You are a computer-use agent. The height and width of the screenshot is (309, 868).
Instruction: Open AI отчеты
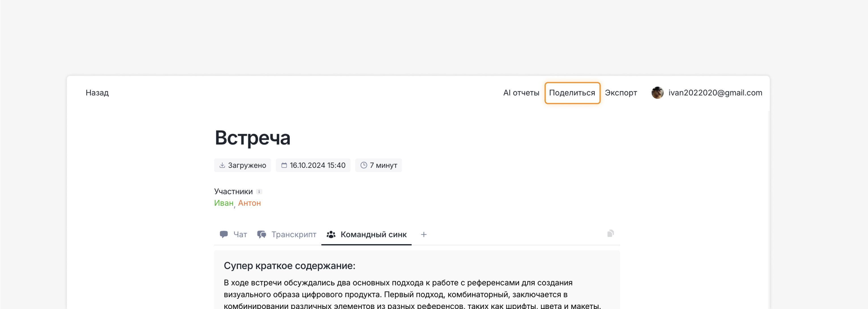coord(521,93)
